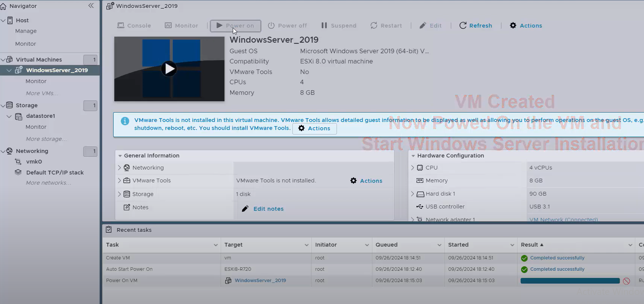
Task: Click VM icon beside WindowsServer_2019 page title
Action: tap(110, 6)
